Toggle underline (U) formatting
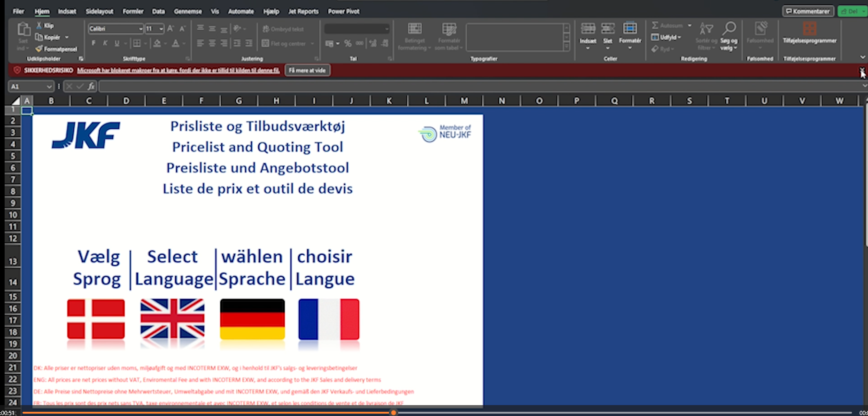The height and width of the screenshot is (416, 868). [116, 43]
